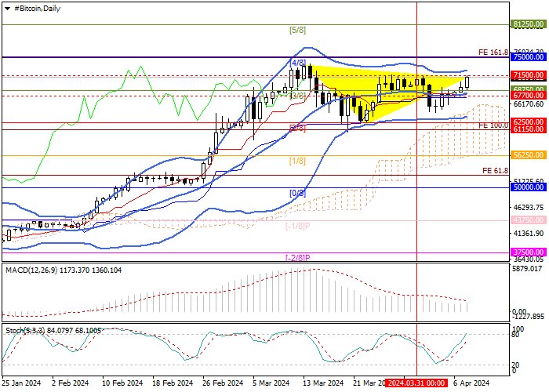Image resolution: width=549 pixels, height=392 pixels.
Task: Open the chart menu triangle beside #Bitcoin,Daily
Action: [7, 9]
